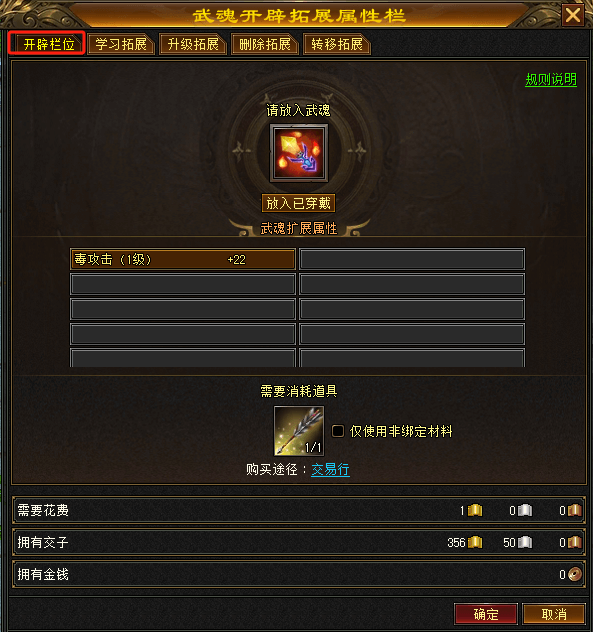Select the 开辟栏位 tab
Viewport: 593px width, 632px height.
[x=47, y=43]
